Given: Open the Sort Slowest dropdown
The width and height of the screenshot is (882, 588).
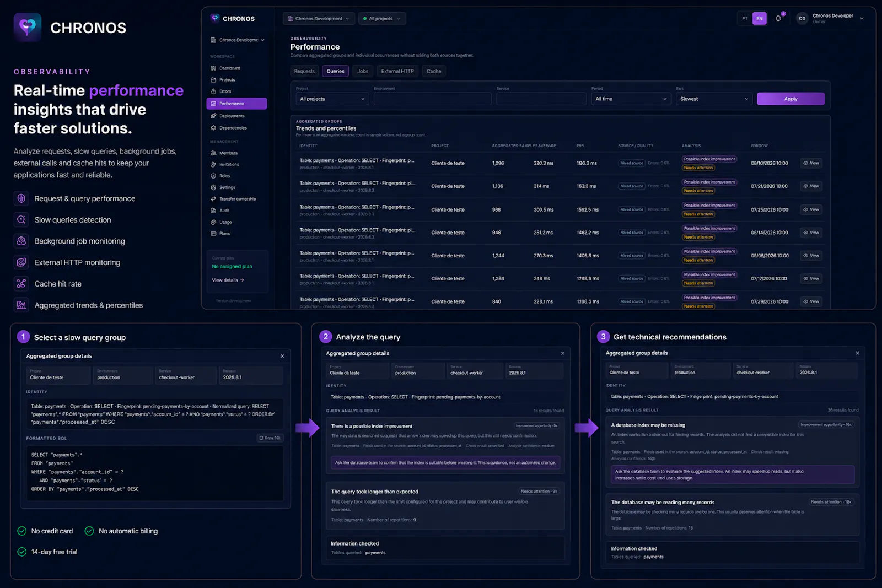Looking at the screenshot, I should [x=714, y=99].
